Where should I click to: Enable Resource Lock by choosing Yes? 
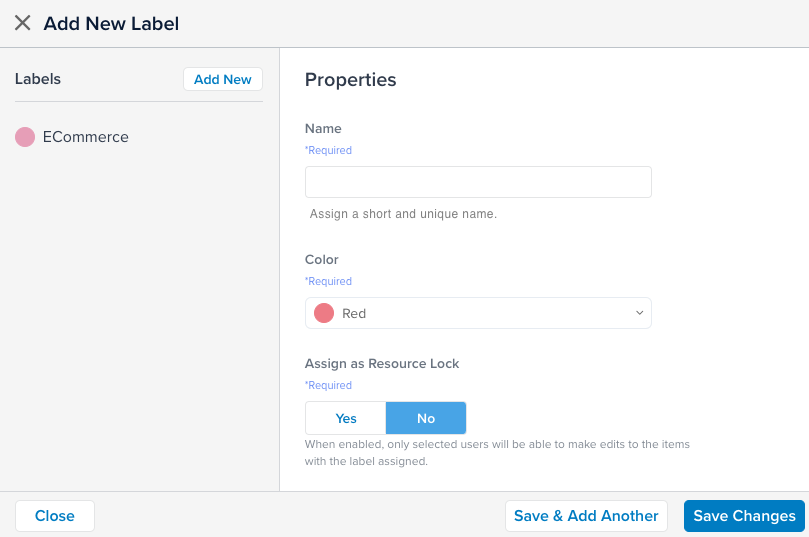[346, 418]
